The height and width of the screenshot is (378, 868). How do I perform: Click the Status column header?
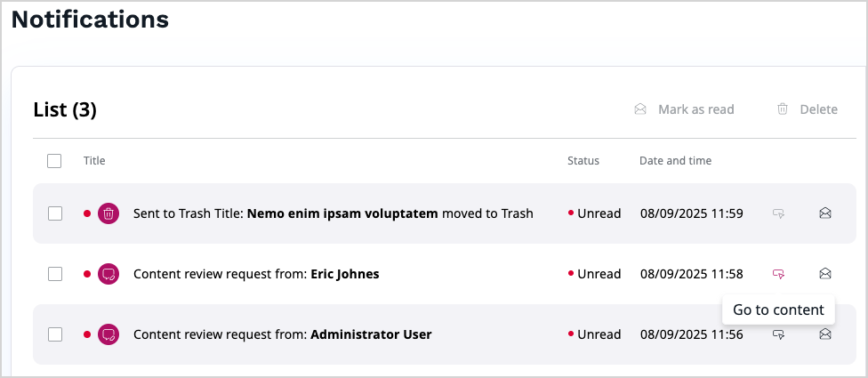click(583, 161)
